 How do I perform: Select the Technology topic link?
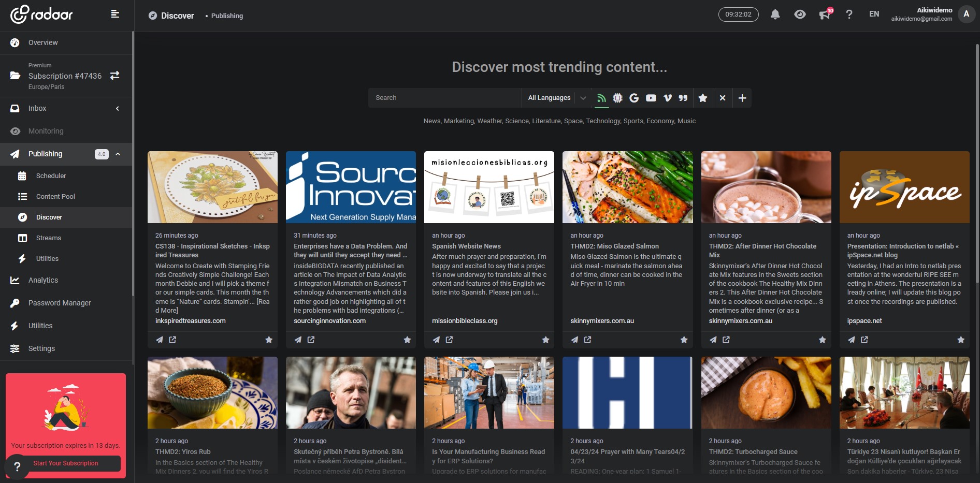click(603, 121)
